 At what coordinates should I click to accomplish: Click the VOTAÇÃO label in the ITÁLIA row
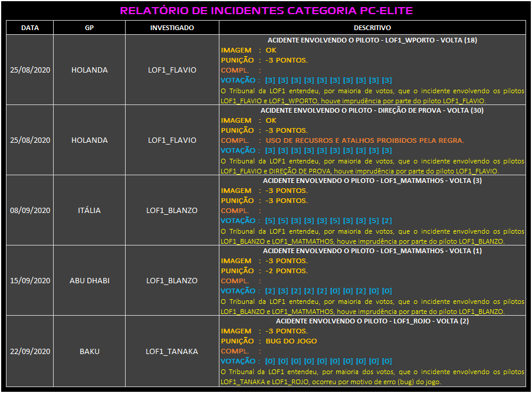pyautogui.click(x=238, y=221)
